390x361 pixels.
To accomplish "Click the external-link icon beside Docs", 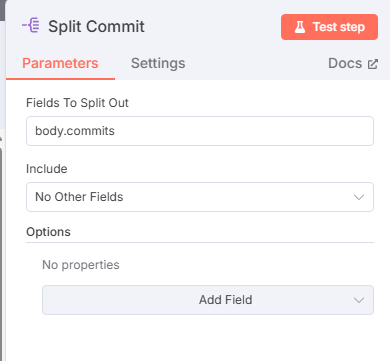I will click(x=373, y=64).
